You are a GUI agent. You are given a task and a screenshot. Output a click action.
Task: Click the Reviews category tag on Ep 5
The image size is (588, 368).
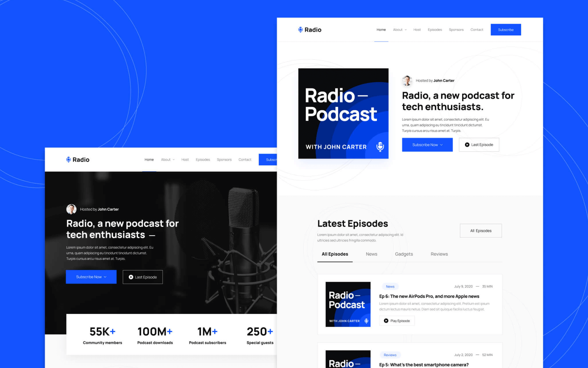(x=390, y=355)
